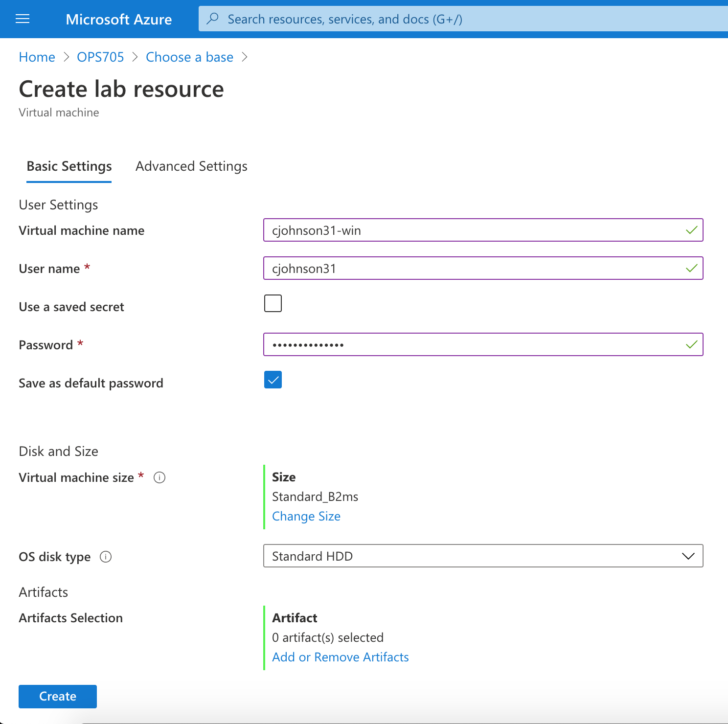This screenshot has height=724, width=728.
Task: Enable the Use a saved secret checkbox
Action: 273,303
